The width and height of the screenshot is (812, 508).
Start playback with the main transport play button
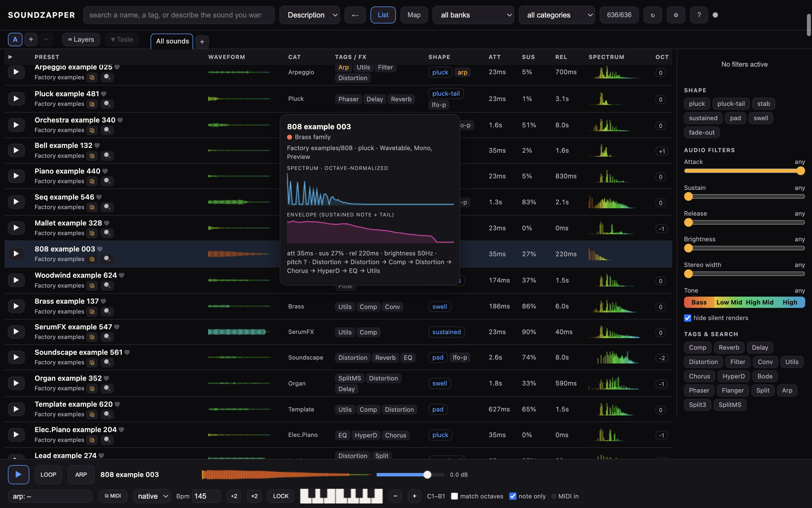(18, 474)
